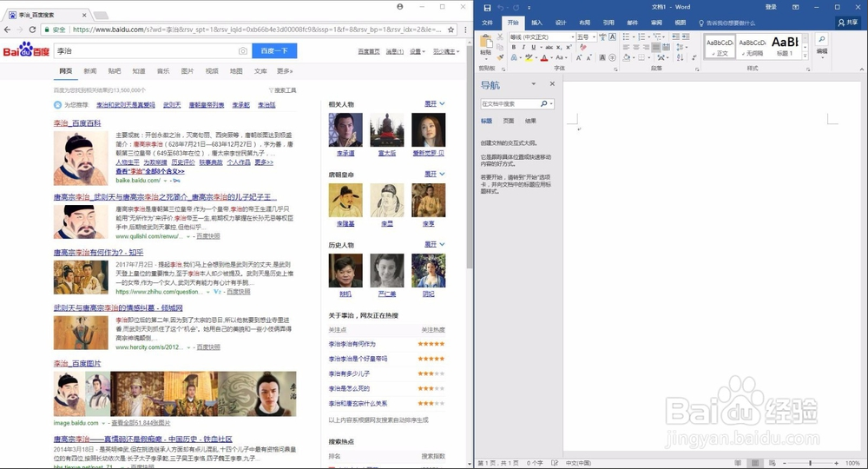Show or hide paragraph marks
Viewport: 868px width, 469px height.
pos(694,57)
